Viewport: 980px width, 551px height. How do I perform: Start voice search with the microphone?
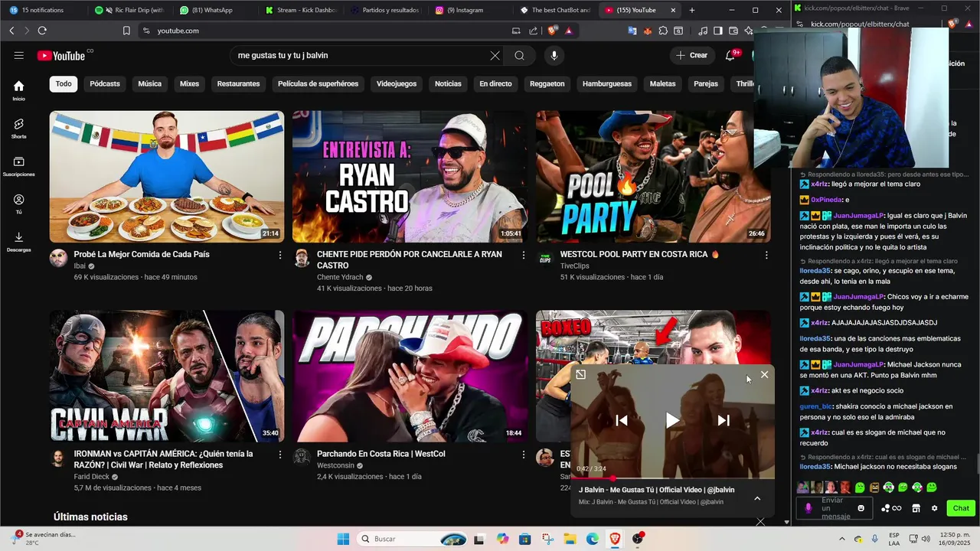554,55
